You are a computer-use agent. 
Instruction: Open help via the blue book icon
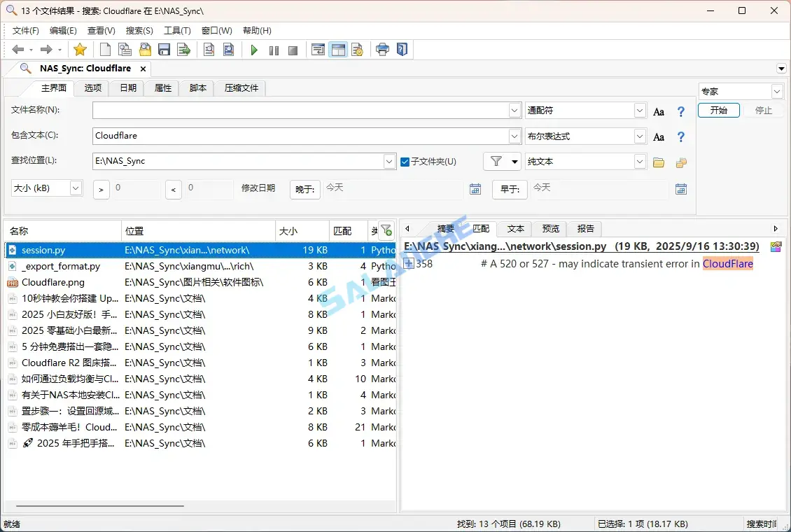[x=402, y=49]
